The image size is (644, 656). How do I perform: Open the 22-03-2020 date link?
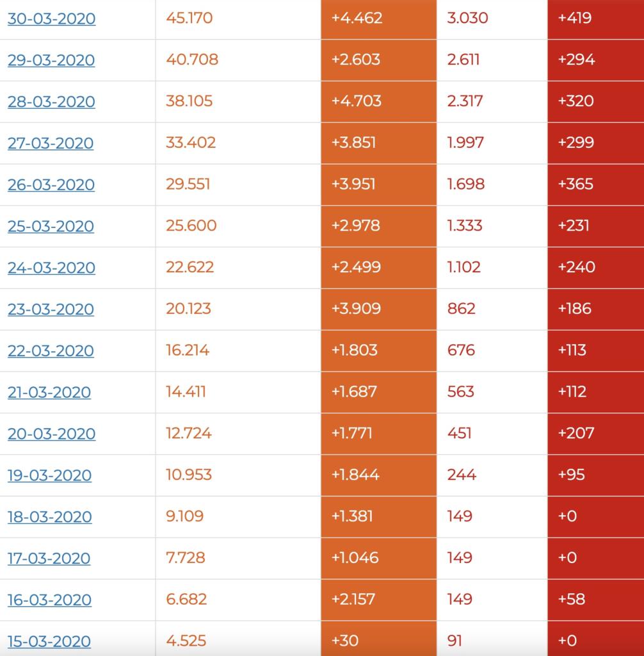(x=51, y=351)
